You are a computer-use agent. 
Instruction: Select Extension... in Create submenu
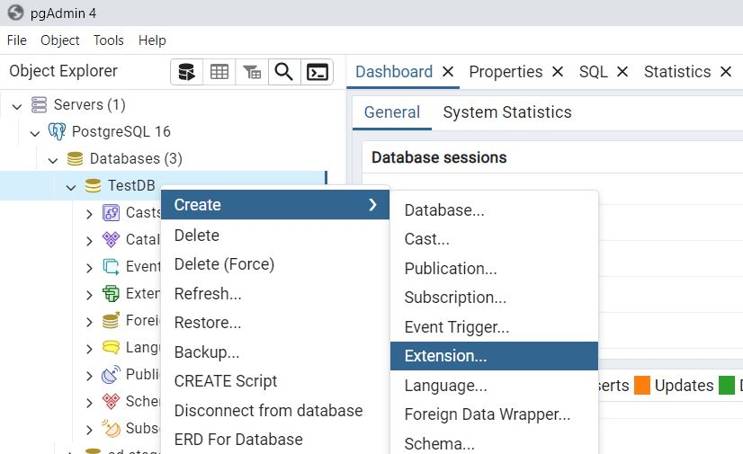coord(494,356)
